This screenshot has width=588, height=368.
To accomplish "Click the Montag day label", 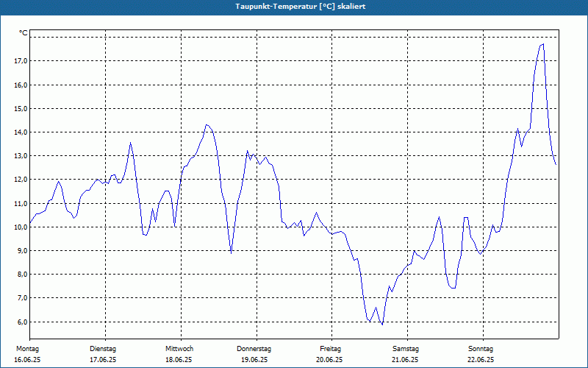I will tap(27, 349).
